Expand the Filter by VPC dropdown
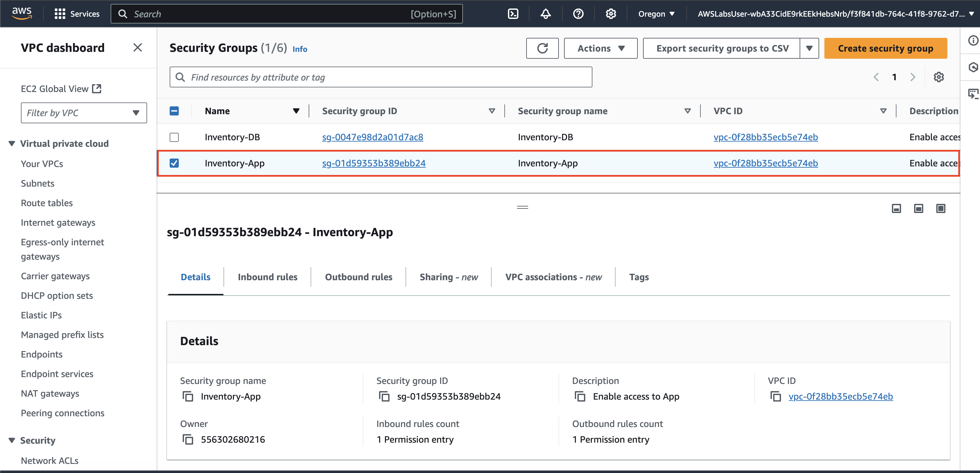This screenshot has width=980, height=473. point(84,113)
